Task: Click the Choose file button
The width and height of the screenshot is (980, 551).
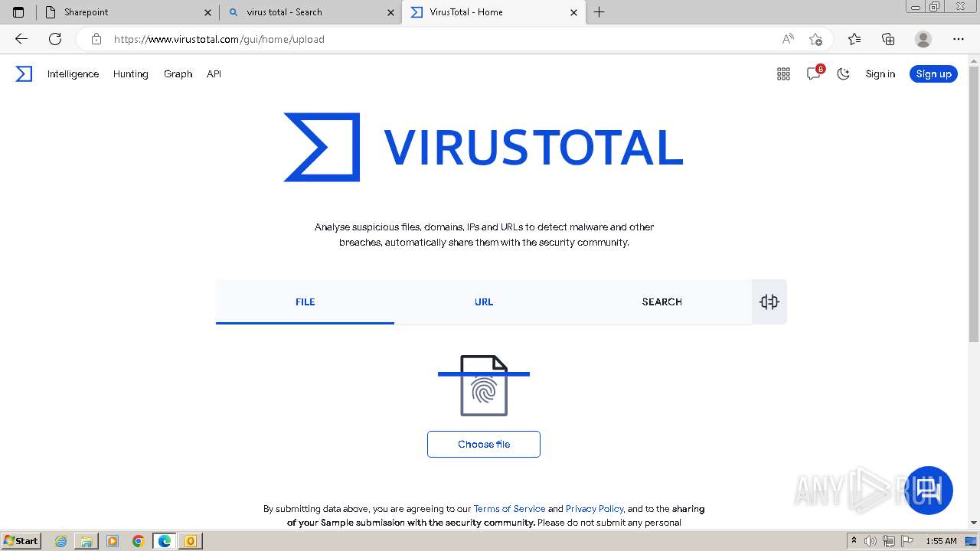Action: (x=484, y=444)
